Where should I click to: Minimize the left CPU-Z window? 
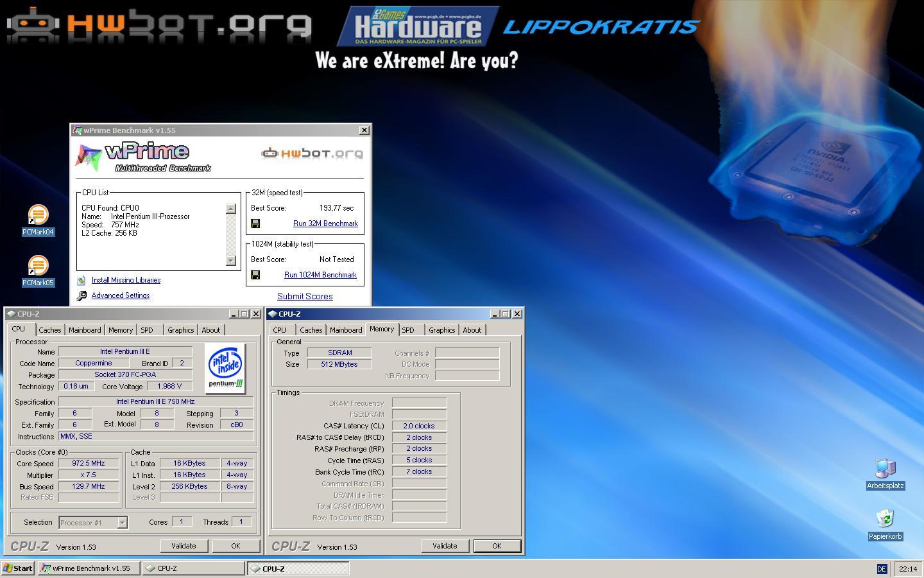pos(234,314)
